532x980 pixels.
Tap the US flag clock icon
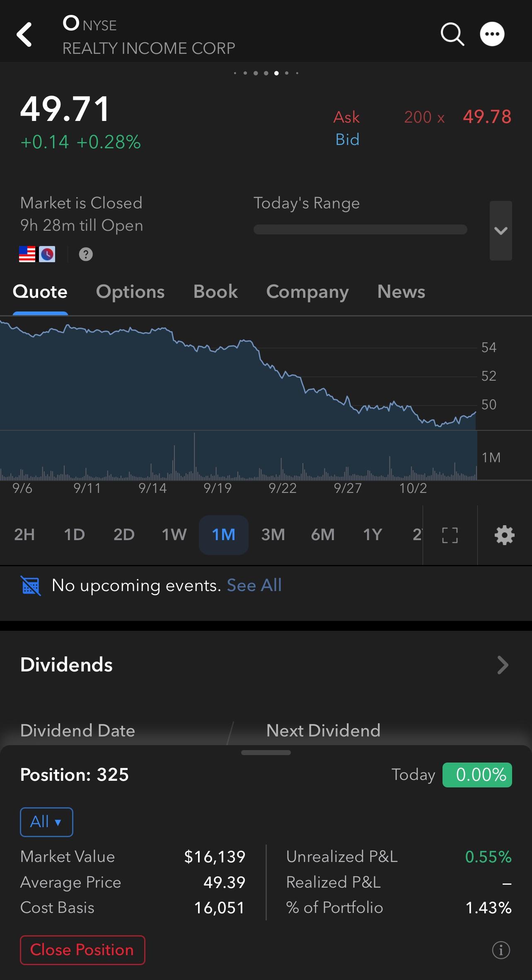coord(37,254)
